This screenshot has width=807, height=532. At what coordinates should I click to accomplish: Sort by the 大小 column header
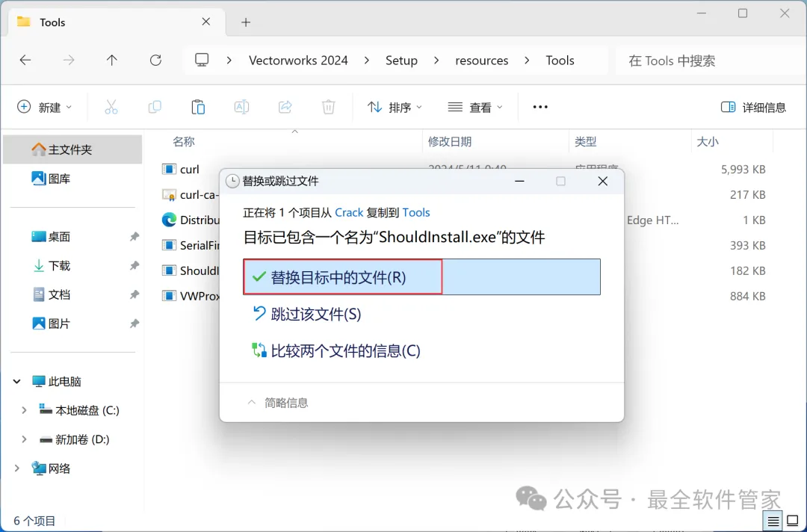pos(707,141)
